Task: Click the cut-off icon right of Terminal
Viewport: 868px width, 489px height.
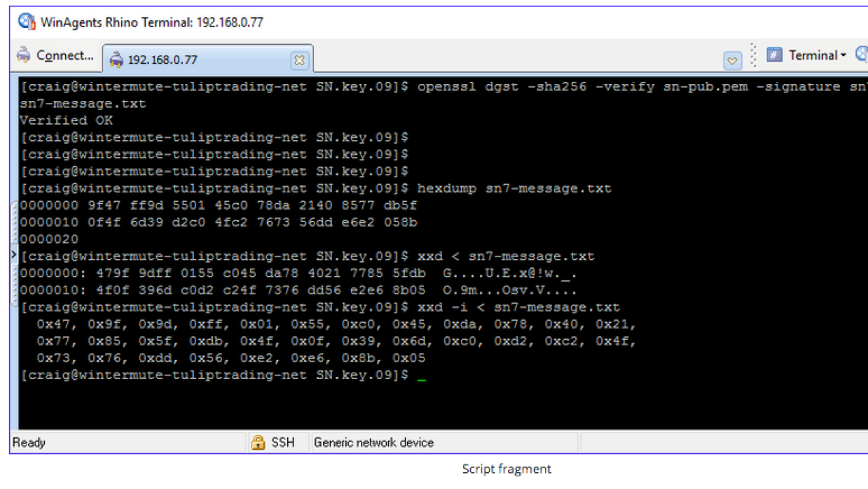Action: pos(862,55)
